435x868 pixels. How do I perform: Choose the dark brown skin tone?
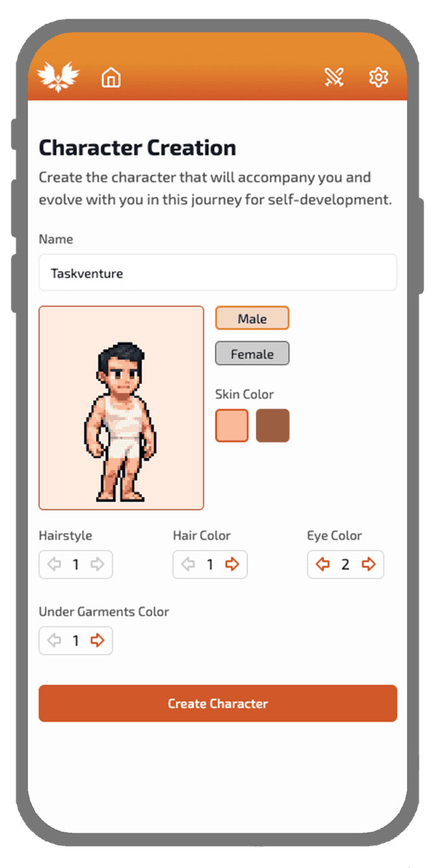[273, 426]
